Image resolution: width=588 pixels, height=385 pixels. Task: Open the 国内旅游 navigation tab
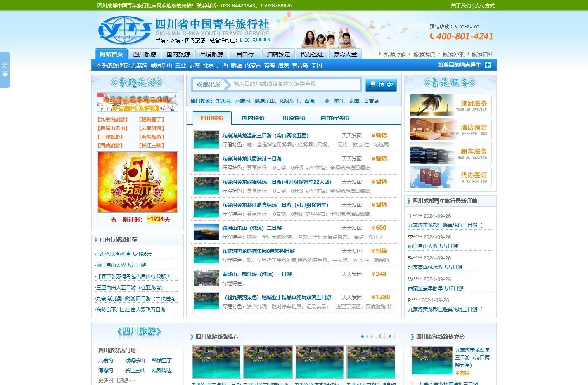(178, 54)
